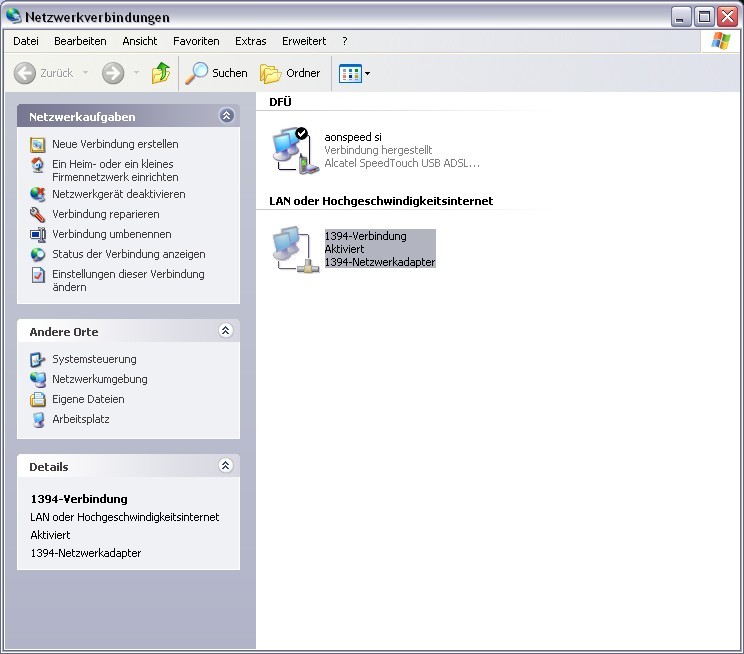Click the Netzwerkgerät deaktivieren globe icon
This screenshot has height=654, width=744.
coord(37,194)
